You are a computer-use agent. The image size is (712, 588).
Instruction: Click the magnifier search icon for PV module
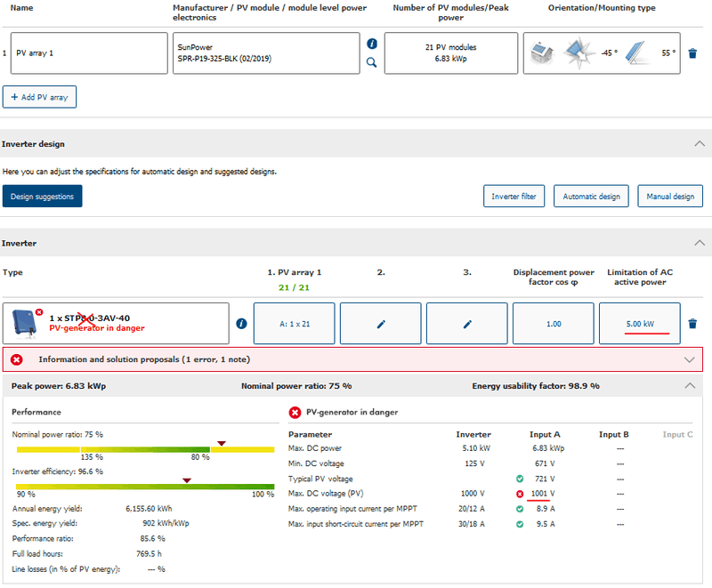click(x=372, y=62)
